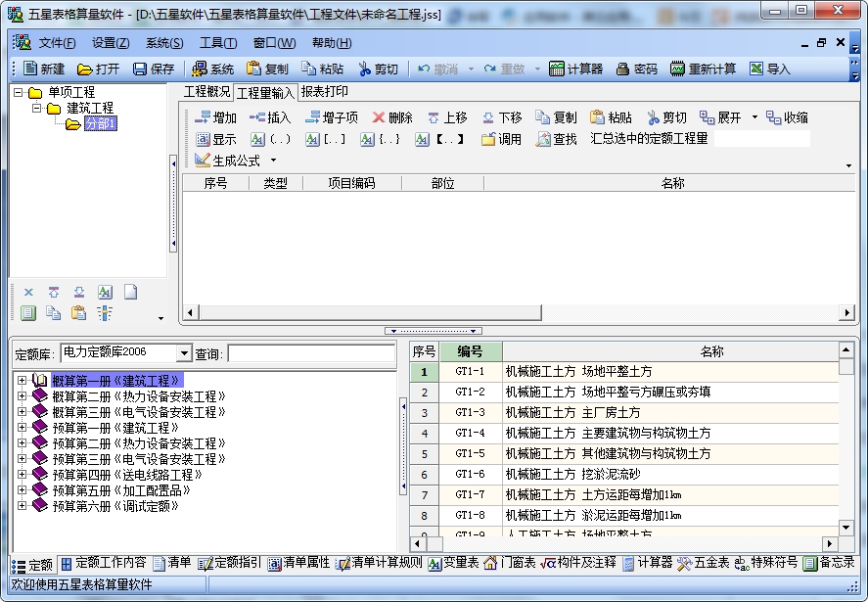Click the 密码 password lock icon
Viewport: 868px width, 602px height.
point(622,69)
